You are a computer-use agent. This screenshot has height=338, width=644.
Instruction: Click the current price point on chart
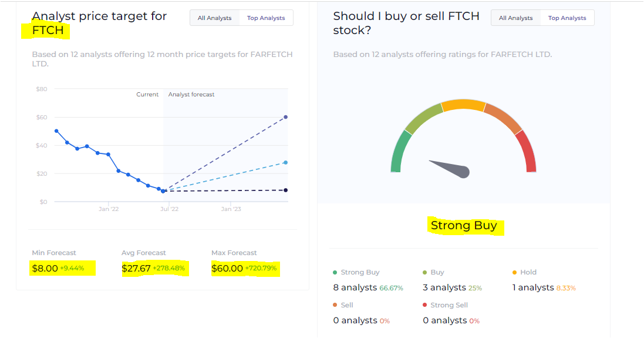point(163,191)
